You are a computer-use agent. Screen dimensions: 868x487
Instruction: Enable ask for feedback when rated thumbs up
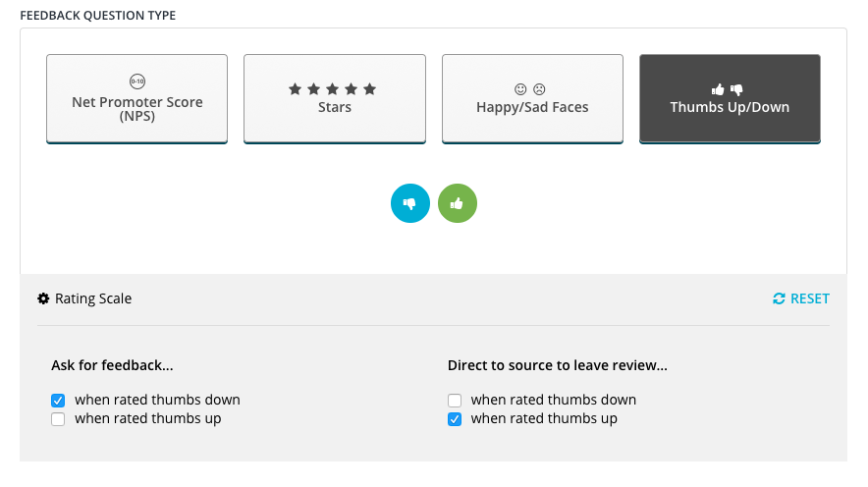click(x=58, y=419)
